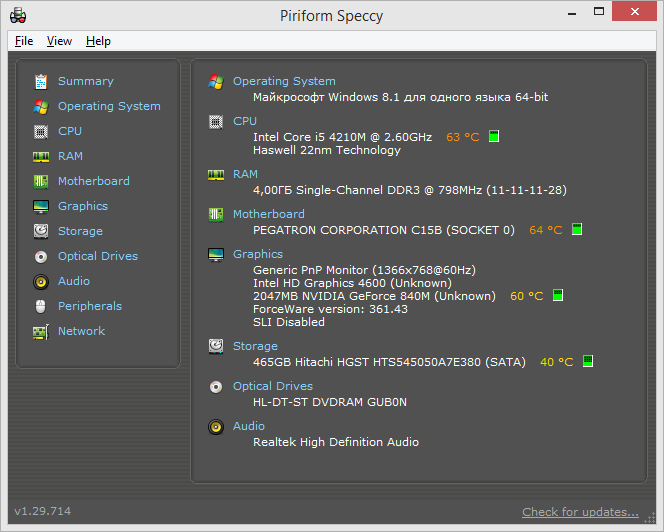The image size is (664, 532).
Task: Select Summary in the sidebar
Action: [x=86, y=81]
